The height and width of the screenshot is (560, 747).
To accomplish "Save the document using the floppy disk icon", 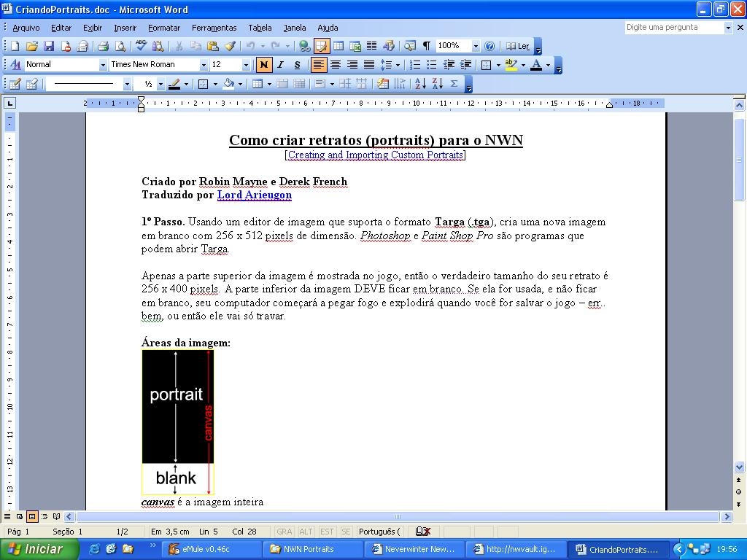I will point(49,46).
